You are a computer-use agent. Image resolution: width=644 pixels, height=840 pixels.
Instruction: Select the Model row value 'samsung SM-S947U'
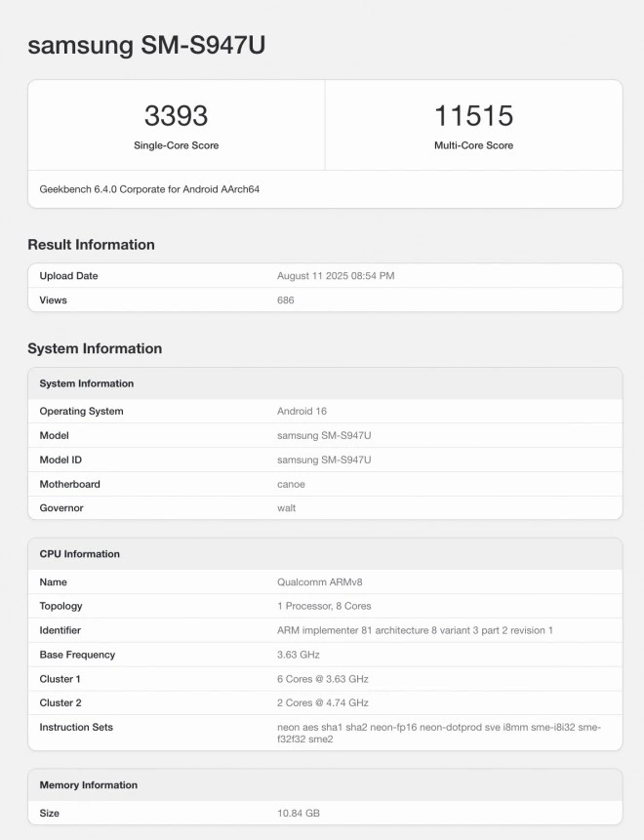pos(324,435)
